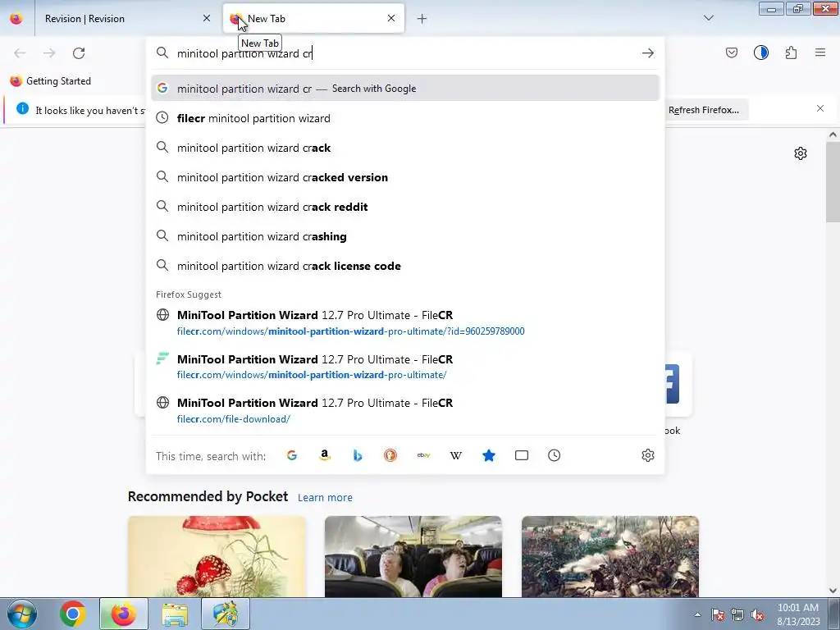Open the mushroom Pocket story thumbnail
Image resolution: width=840 pixels, height=630 pixels.
point(217,556)
